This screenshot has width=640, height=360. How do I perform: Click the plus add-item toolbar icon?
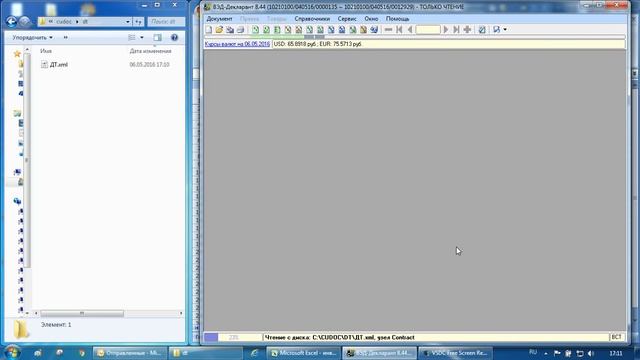[467, 29]
